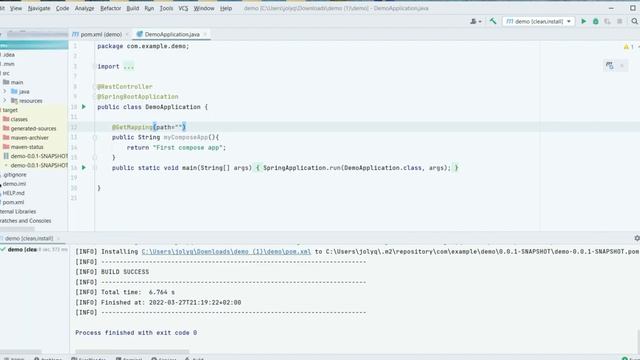
Task: Click the maven-archiver folder icon
Action: pyautogui.click(x=6, y=138)
